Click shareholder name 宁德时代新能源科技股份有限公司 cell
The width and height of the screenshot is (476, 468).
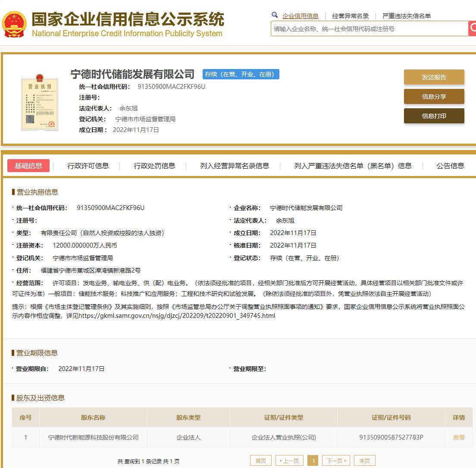(93, 437)
